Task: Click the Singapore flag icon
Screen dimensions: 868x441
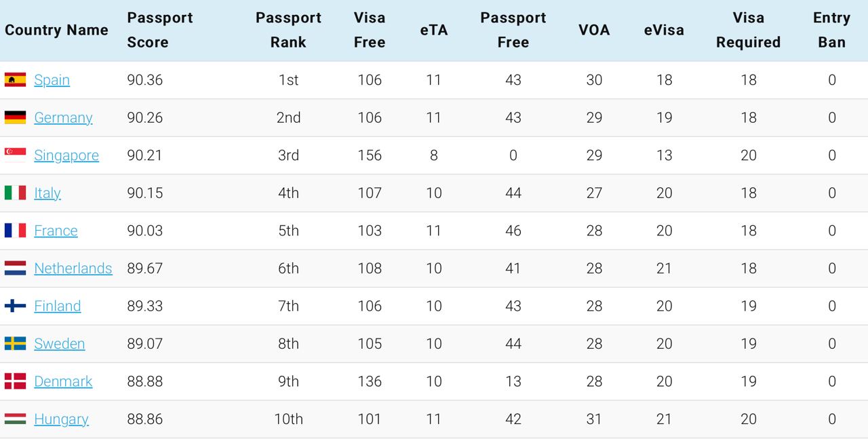Action: click(15, 155)
